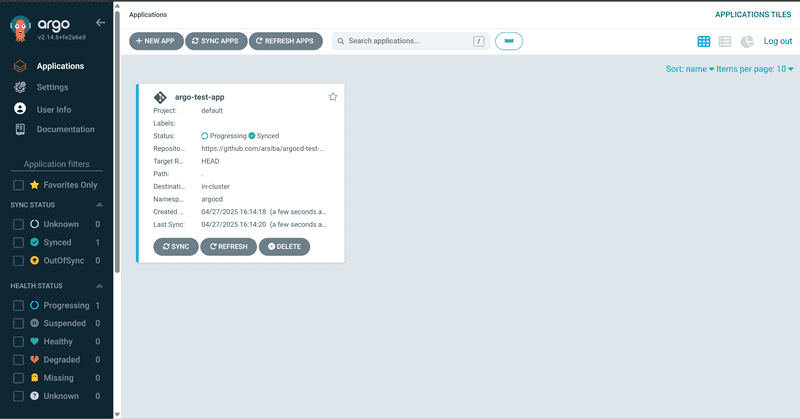Open the Sort: name dropdown

(x=690, y=69)
